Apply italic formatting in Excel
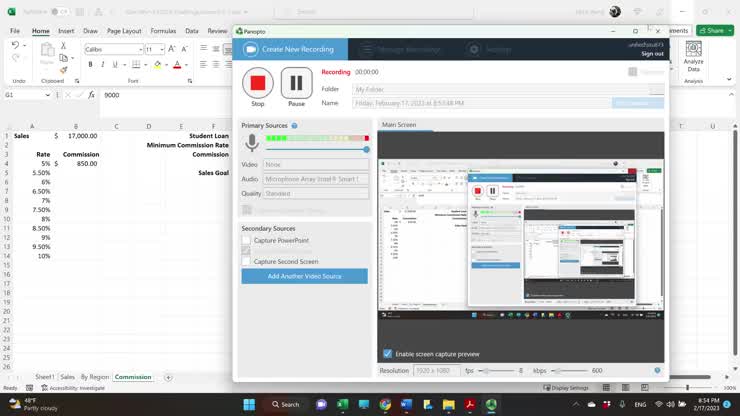740x416 pixels. [103, 65]
